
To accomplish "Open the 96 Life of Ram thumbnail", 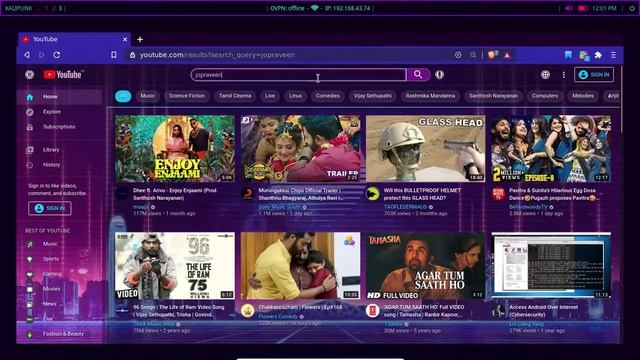I will coord(175,266).
